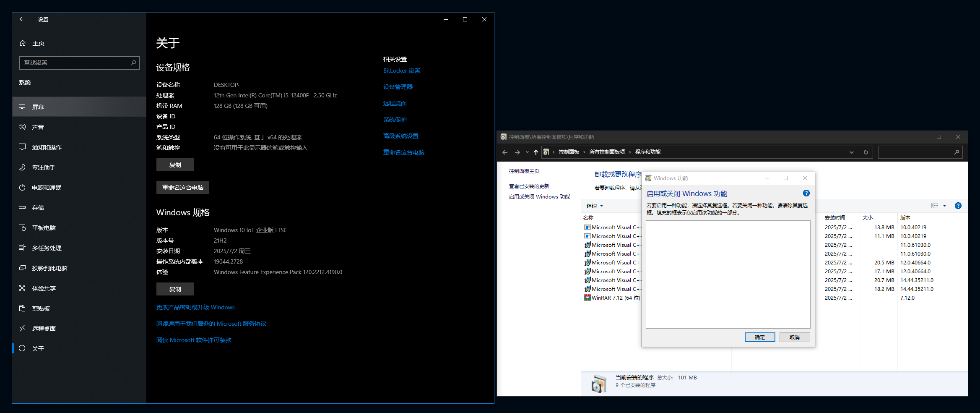Screen dimensions: 980x413
Task: Sort by 名称 column header
Action: [x=588, y=217]
